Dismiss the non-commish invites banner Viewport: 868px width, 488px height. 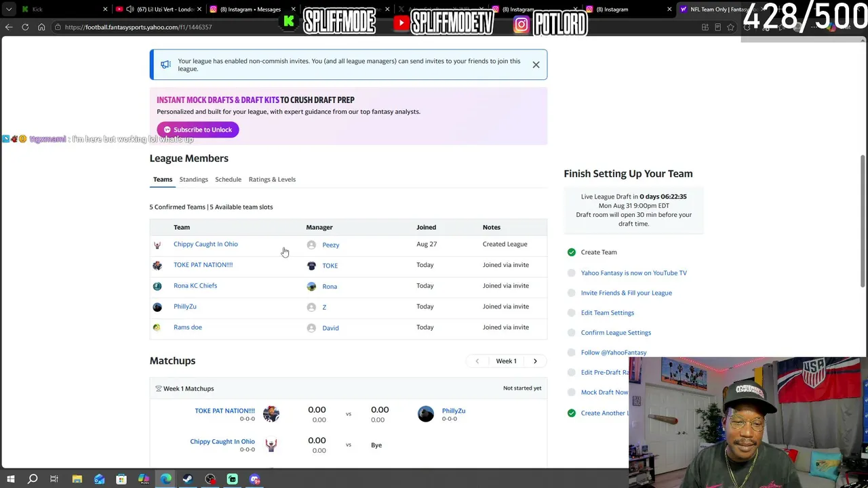(536, 65)
